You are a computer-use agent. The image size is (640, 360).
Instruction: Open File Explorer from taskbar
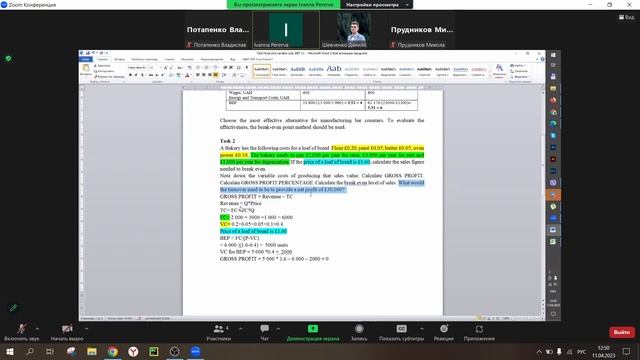coord(92,351)
